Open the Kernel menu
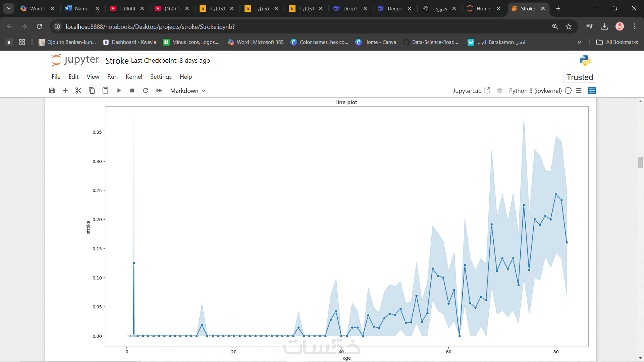This screenshot has height=362, width=644. click(x=134, y=77)
